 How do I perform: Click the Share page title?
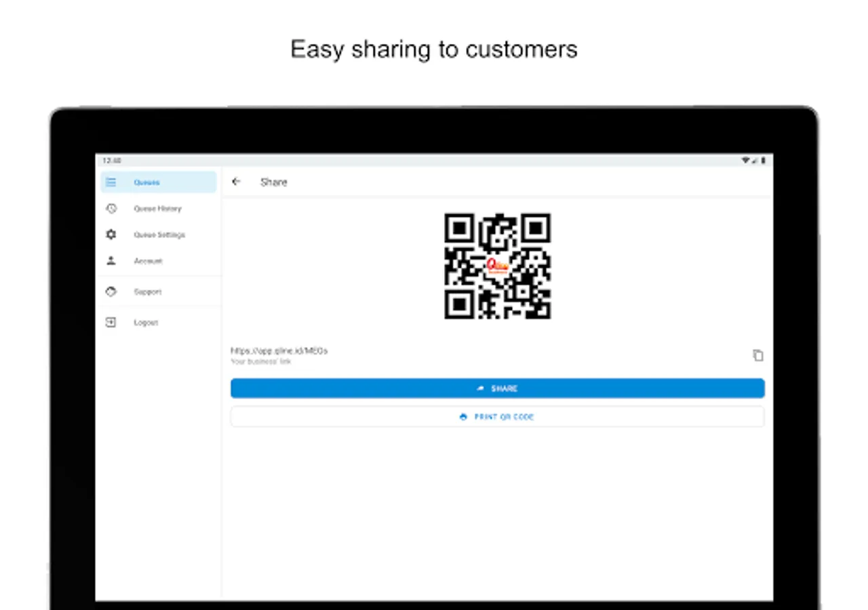point(274,182)
